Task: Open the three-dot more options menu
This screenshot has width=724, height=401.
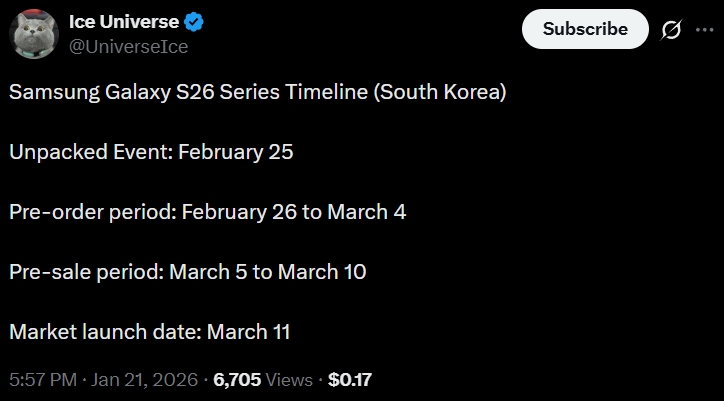Action: 703,30
